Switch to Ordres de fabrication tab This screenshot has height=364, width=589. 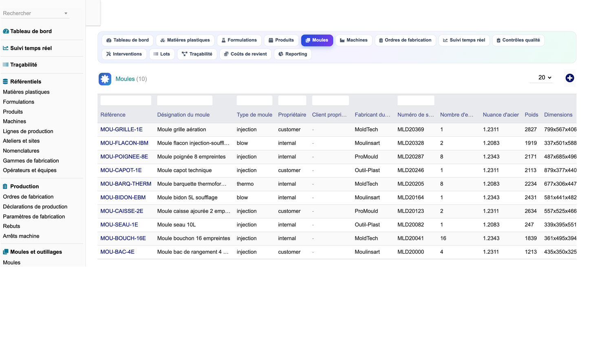click(x=405, y=40)
